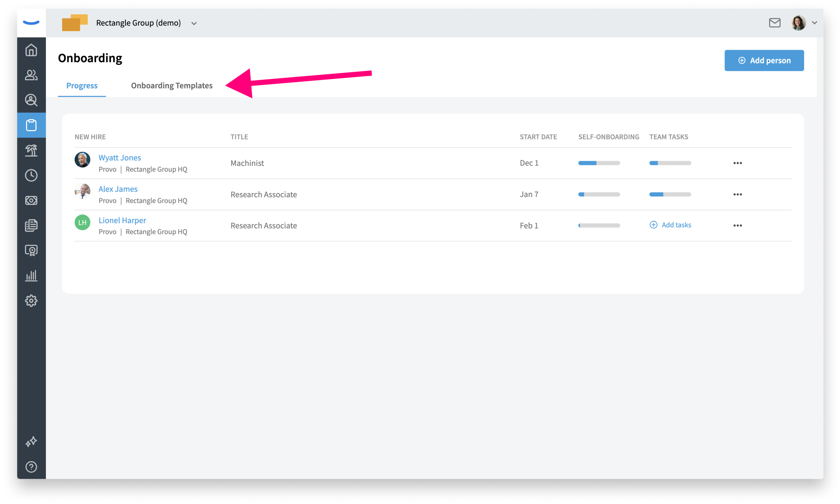Click the Jan 7 start date
This screenshot has width=840, height=504.
point(529,194)
